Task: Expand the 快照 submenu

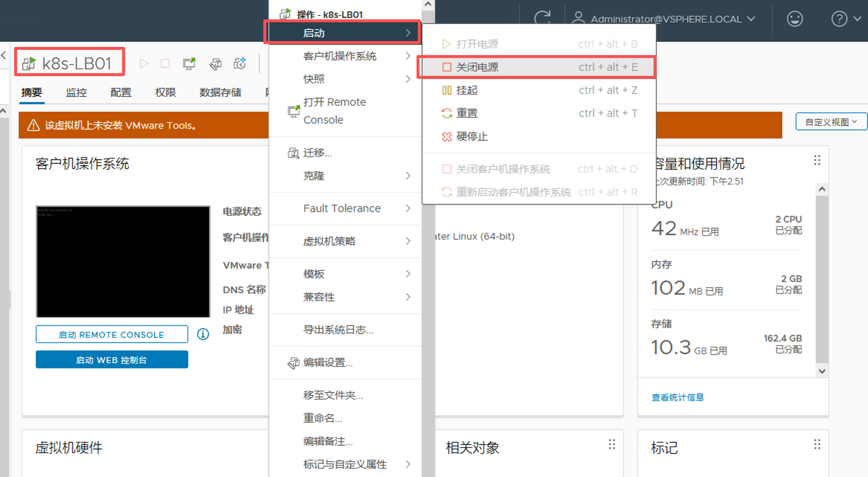Action: (x=345, y=79)
